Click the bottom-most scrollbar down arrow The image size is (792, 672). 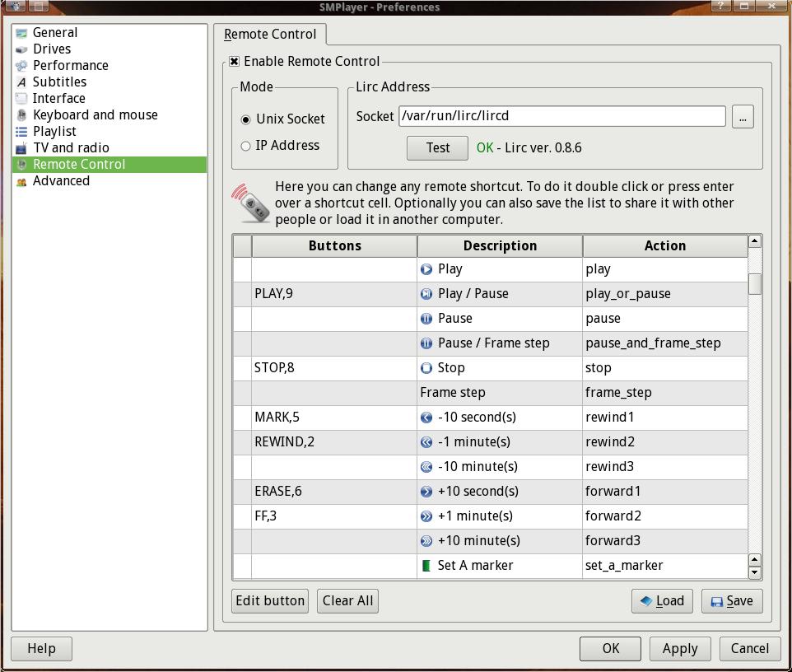(x=755, y=573)
